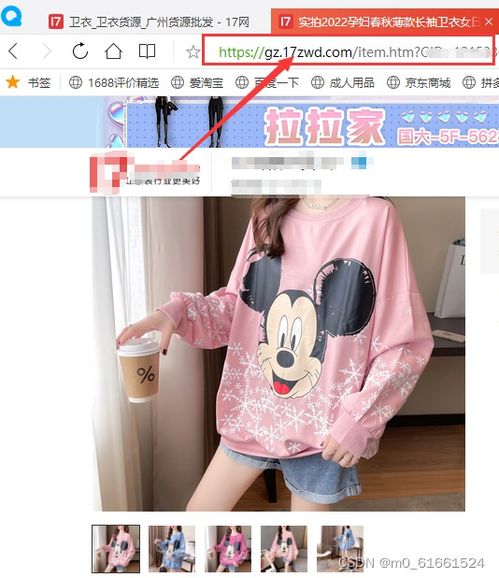Select the fourth thumbnail with pink sweatshirt
The width and height of the screenshot is (499, 578).
click(x=284, y=549)
